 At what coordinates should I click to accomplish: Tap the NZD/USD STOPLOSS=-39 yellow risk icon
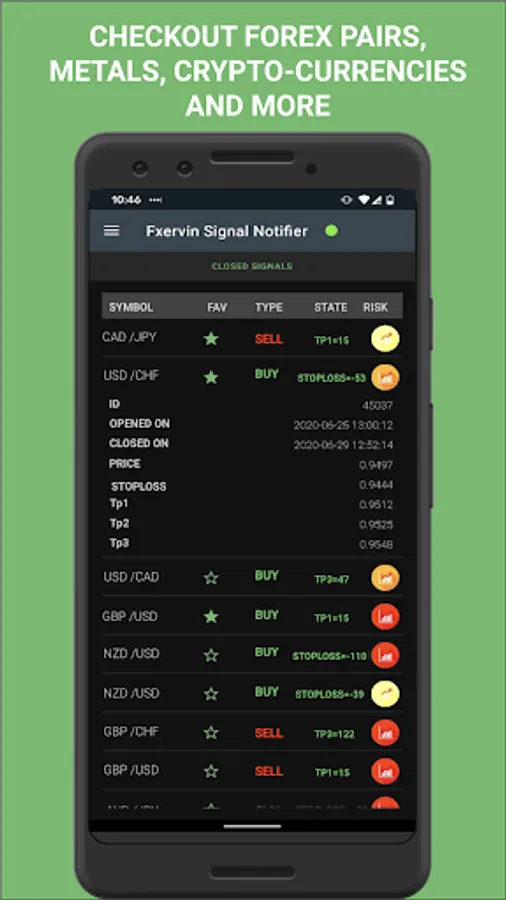[385, 694]
